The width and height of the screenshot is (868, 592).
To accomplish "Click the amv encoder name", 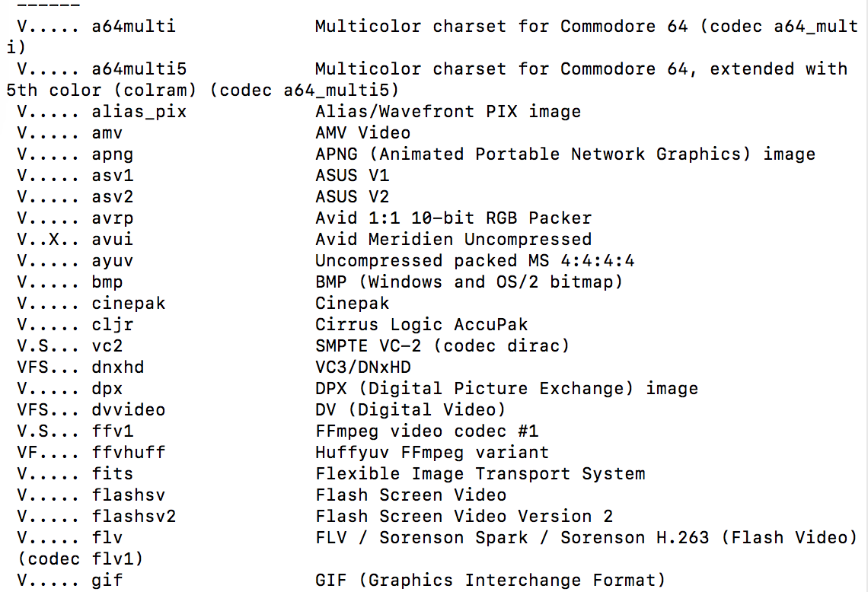I will [x=107, y=133].
